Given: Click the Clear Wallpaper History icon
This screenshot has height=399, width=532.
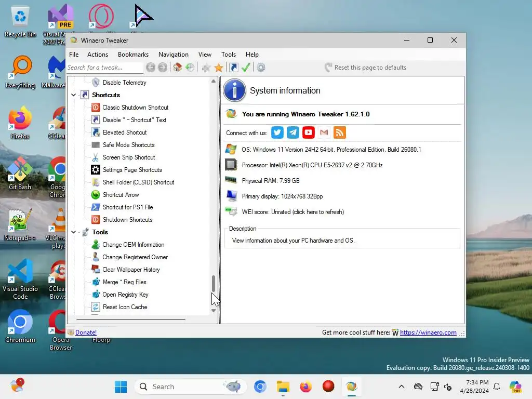Looking at the screenshot, I should coord(96,270).
